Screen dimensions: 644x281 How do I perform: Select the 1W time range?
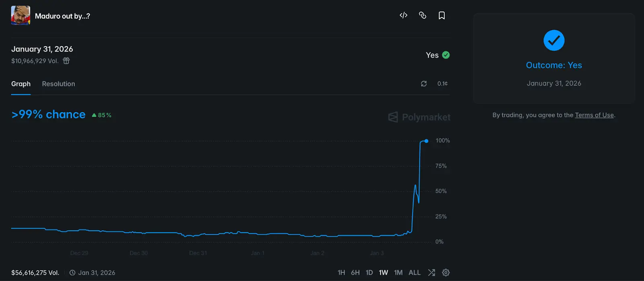pyautogui.click(x=383, y=273)
